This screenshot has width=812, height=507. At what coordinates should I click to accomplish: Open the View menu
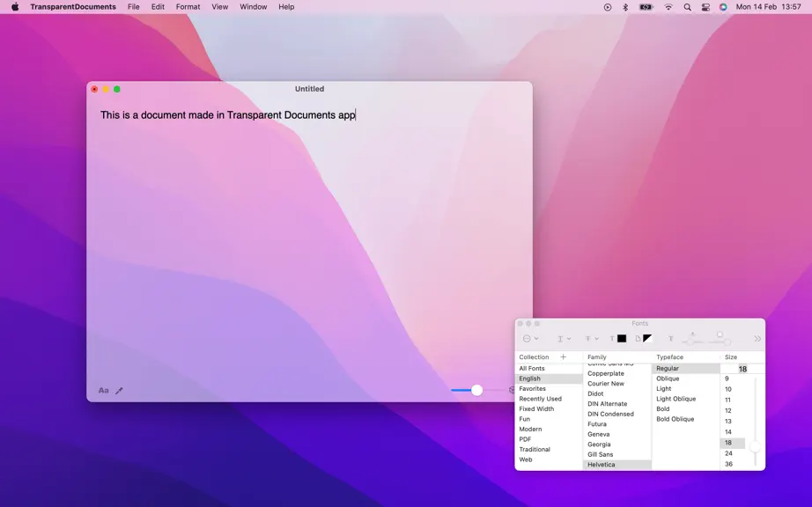(x=219, y=7)
